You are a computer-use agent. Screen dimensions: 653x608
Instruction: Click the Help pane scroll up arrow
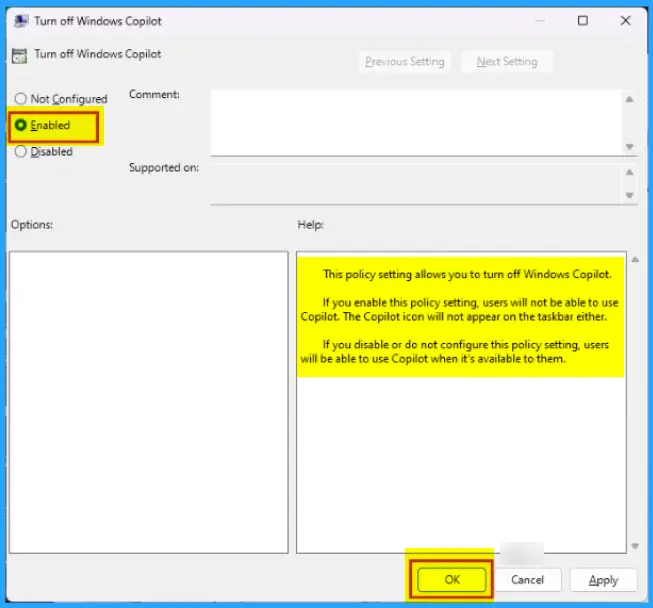tap(635, 259)
